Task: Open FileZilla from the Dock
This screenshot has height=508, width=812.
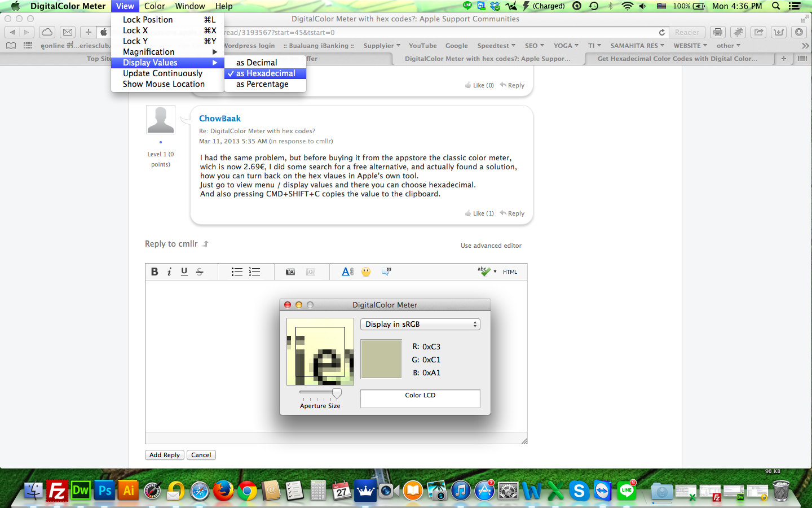Action: [x=57, y=491]
